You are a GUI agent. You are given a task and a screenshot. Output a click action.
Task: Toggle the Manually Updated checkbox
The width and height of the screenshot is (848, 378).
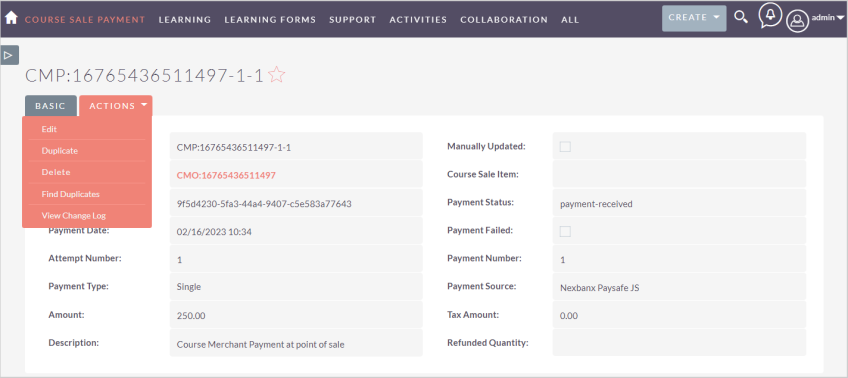pyautogui.click(x=565, y=147)
